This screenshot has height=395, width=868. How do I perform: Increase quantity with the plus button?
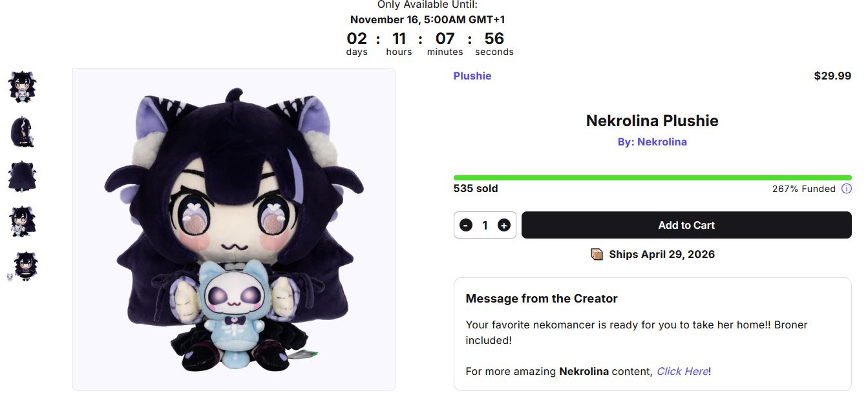point(504,225)
